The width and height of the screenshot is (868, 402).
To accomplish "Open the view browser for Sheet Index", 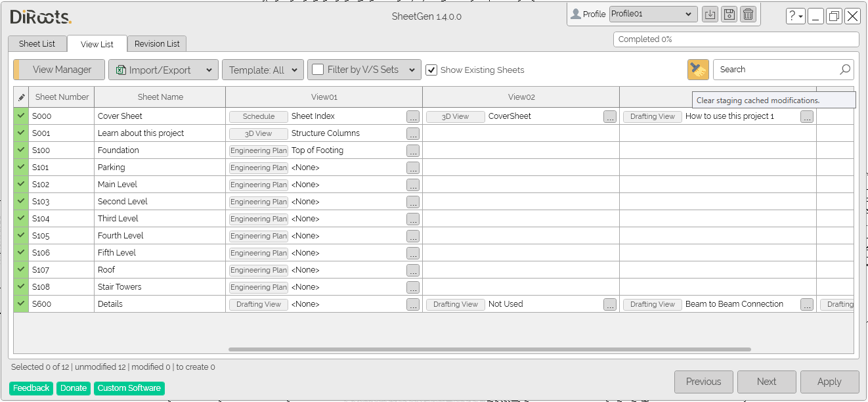I will (x=412, y=116).
